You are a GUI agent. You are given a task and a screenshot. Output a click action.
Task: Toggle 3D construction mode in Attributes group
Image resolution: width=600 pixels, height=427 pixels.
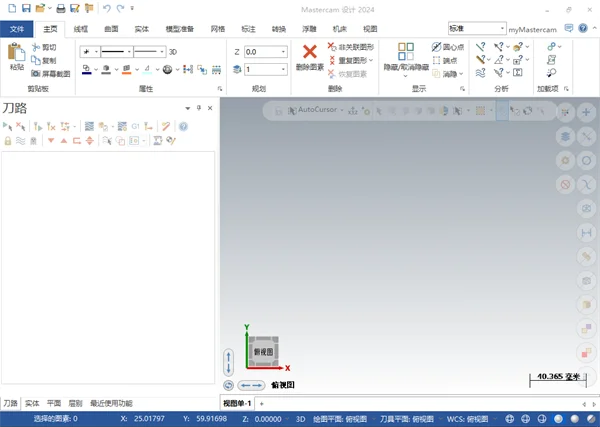point(173,52)
